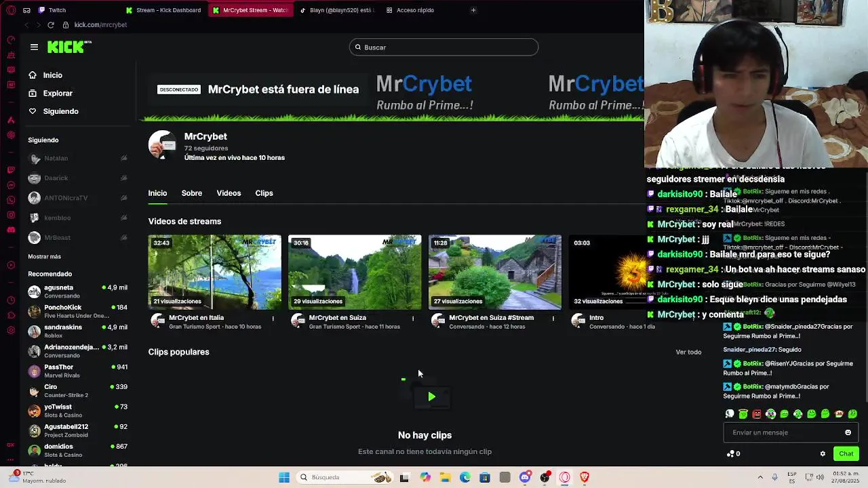Play the MrCrybet en Suiza 30:16 thumbnail
868x488 pixels.
click(x=355, y=272)
